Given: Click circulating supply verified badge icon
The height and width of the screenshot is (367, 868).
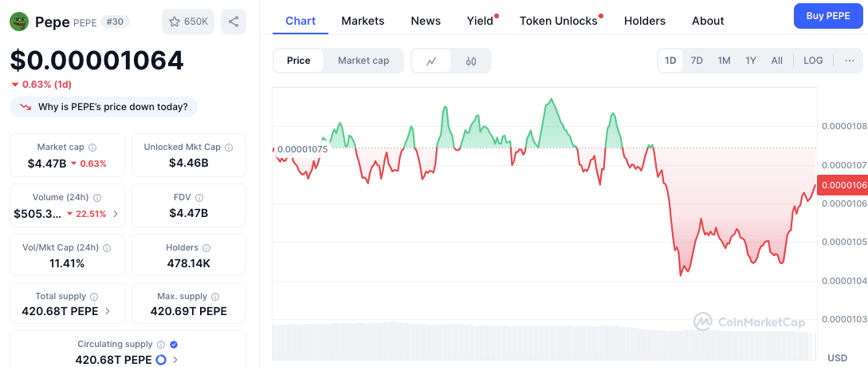Looking at the screenshot, I should (x=174, y=345).
